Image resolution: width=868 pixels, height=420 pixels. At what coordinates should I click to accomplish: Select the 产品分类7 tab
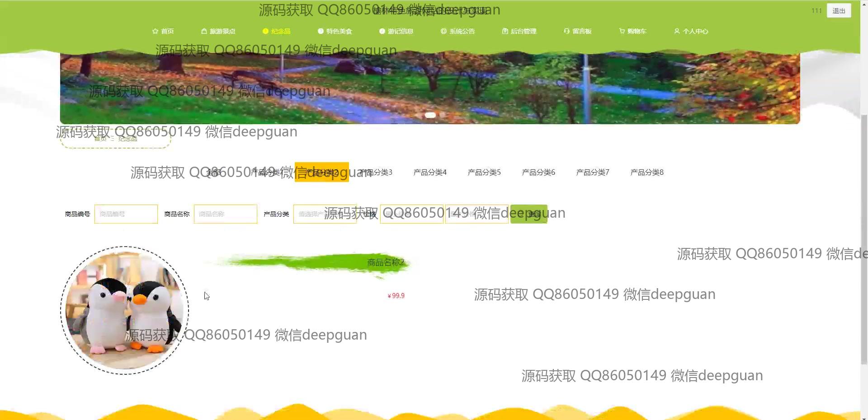coord(593,172)
